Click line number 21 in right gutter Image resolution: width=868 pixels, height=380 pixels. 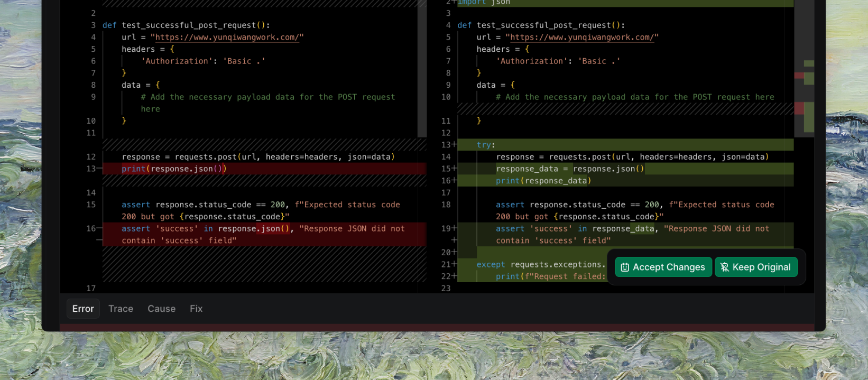[446, 264]
